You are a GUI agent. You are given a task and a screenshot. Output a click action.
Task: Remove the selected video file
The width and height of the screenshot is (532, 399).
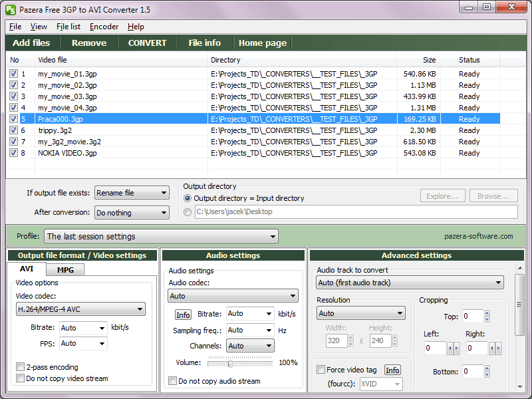(88, 43)
